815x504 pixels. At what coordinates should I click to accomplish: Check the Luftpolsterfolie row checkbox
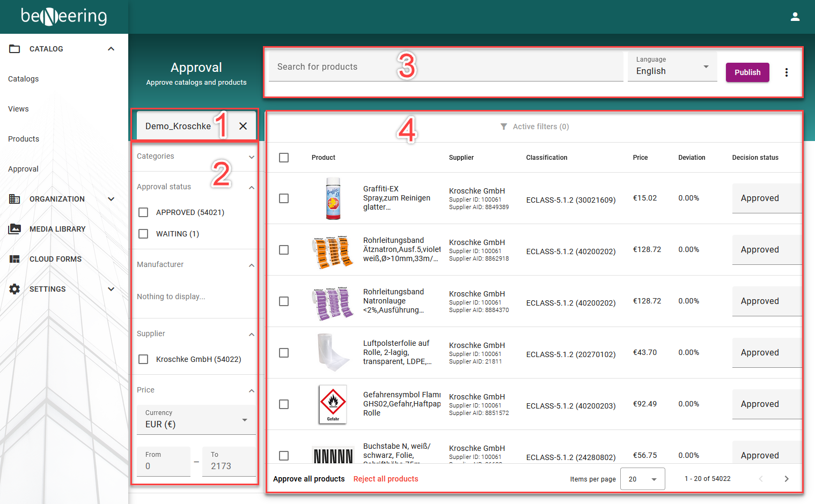pyautogui.click(x=284, y=353)
